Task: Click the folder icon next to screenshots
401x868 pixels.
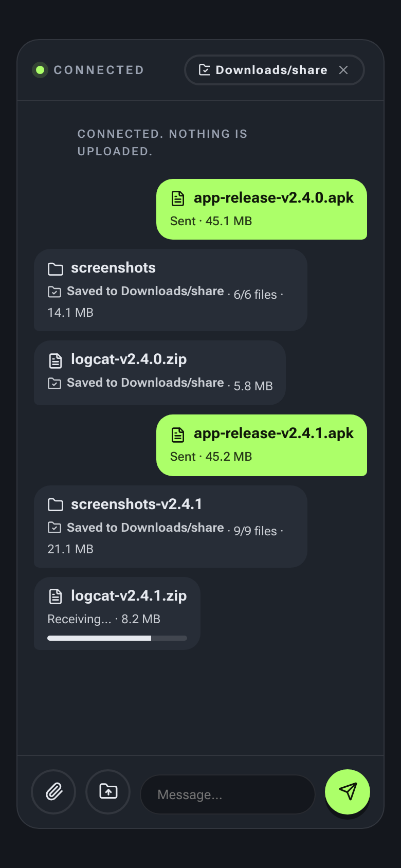Action: (56, 268)
